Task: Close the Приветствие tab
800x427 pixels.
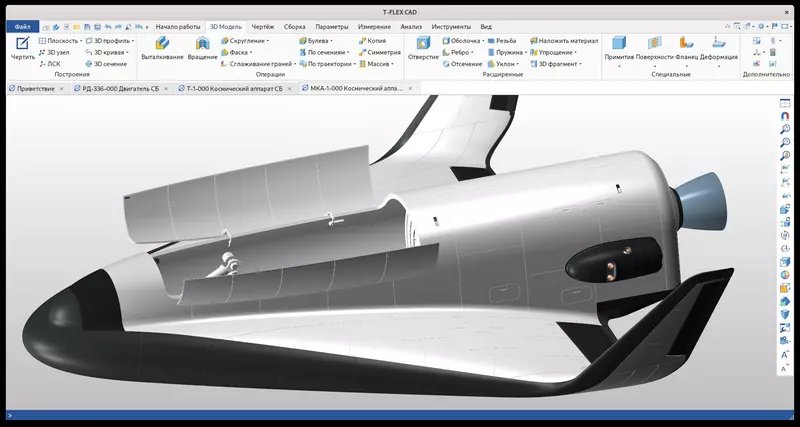Action: [x=61, y=88]
